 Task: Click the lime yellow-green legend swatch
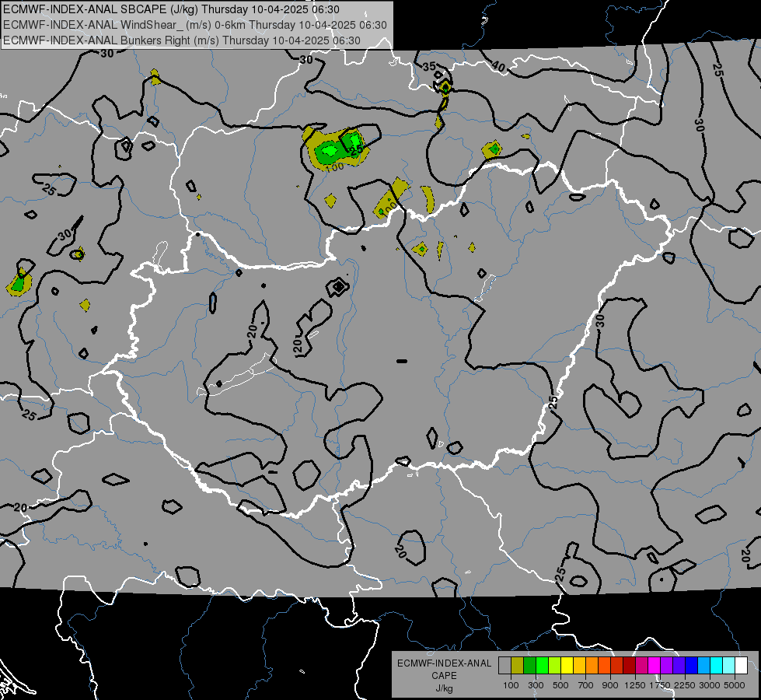(555, 666)
